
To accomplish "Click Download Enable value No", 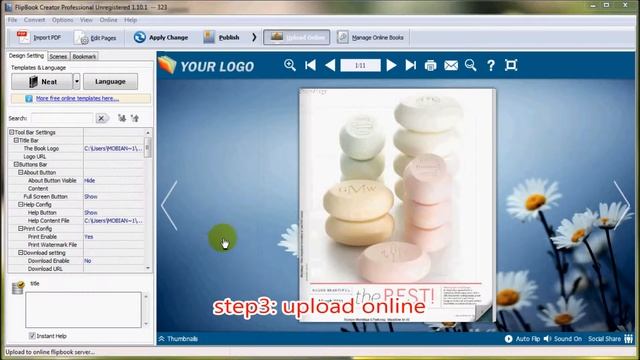I will click(x=88, y=261).
